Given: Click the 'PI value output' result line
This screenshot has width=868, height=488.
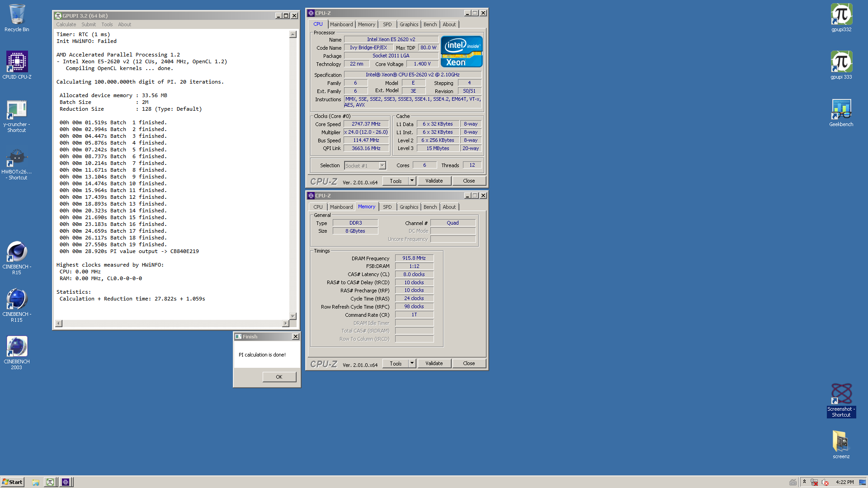Looking at the screenshot, I should (129, 251).
